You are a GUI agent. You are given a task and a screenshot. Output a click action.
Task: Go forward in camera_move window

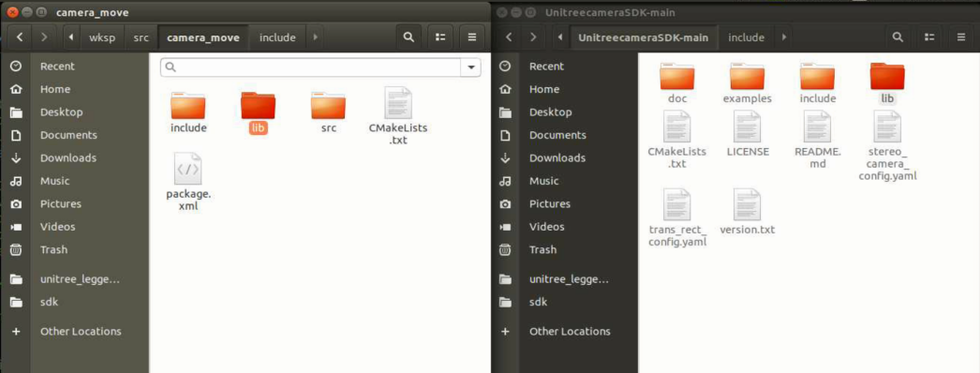(x=44, y=37)
